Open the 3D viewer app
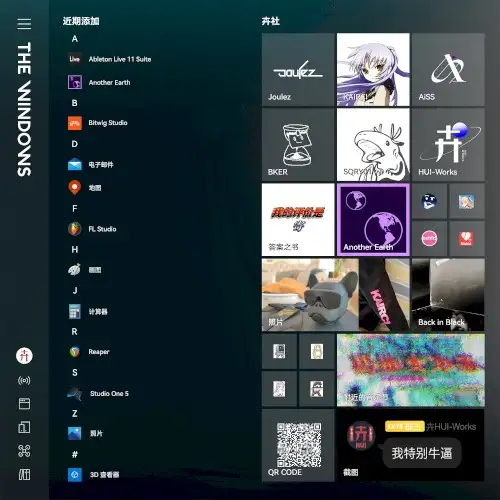Screen dimensions: 500x500 [93, 475]
